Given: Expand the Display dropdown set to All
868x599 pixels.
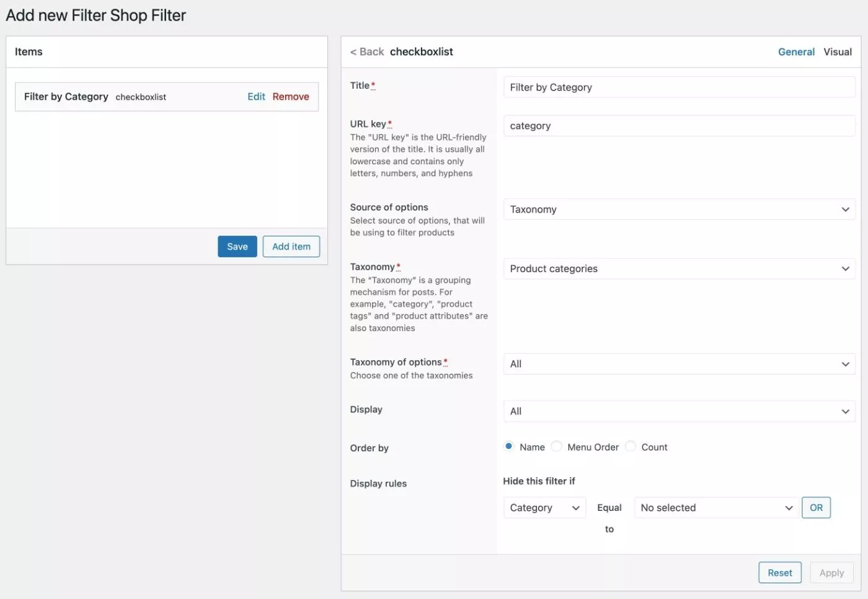Looking at the screenshot, I should pos(679,411).
